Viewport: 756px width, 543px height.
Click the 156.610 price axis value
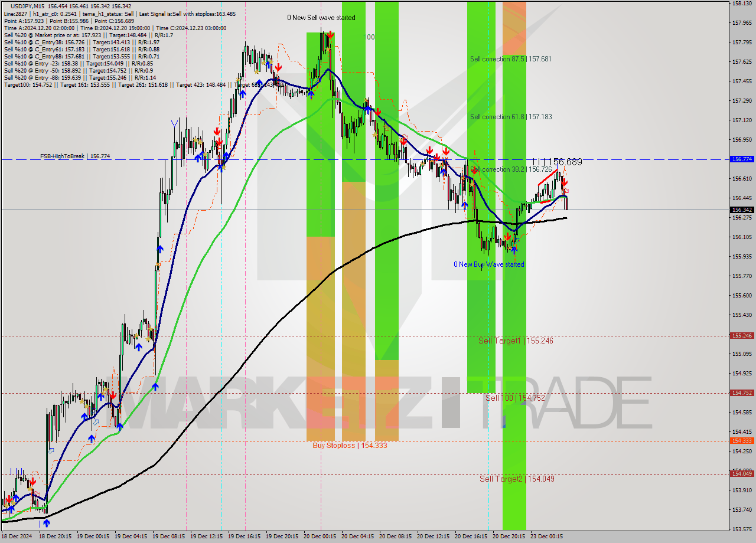(x=742, y=179)
